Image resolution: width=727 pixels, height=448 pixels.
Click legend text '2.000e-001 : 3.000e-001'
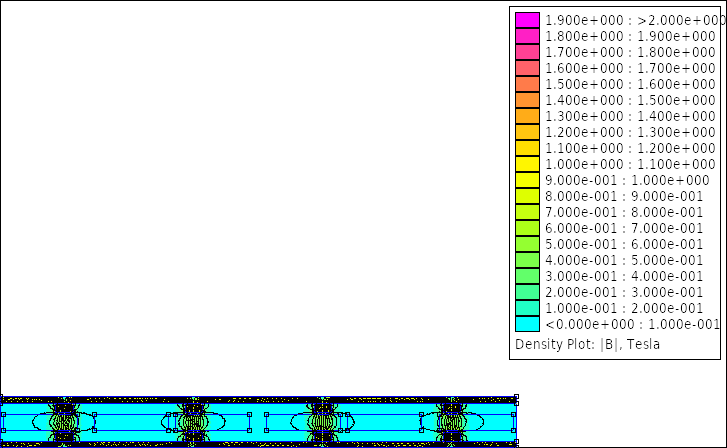(624, 292)
